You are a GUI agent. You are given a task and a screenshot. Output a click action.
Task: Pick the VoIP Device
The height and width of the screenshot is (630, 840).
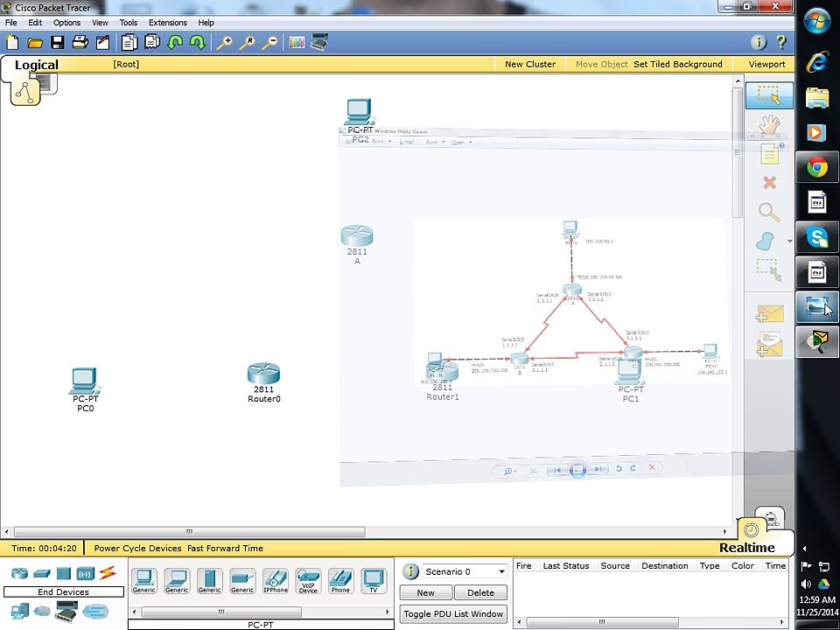point(308,581)
